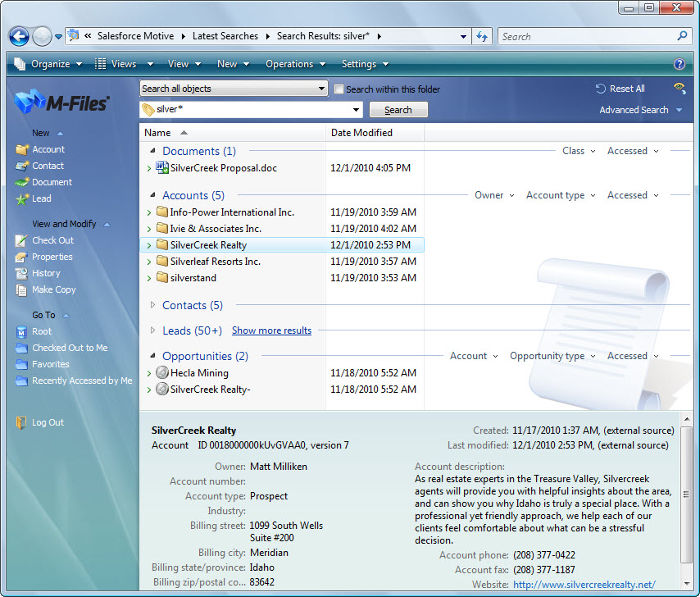Click the details pane scrollbar down arrow
Viewport: 700px width, 597px height.
[x=686, y=583]
